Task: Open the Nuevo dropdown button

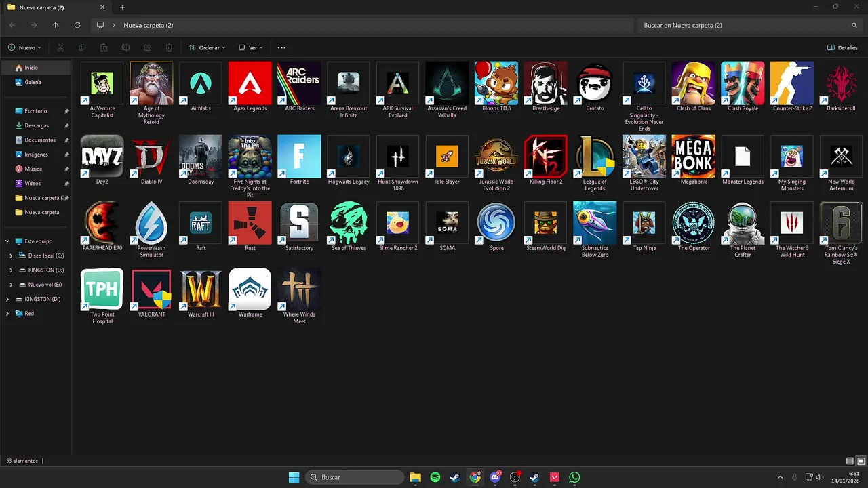Action: pos(24,47)
